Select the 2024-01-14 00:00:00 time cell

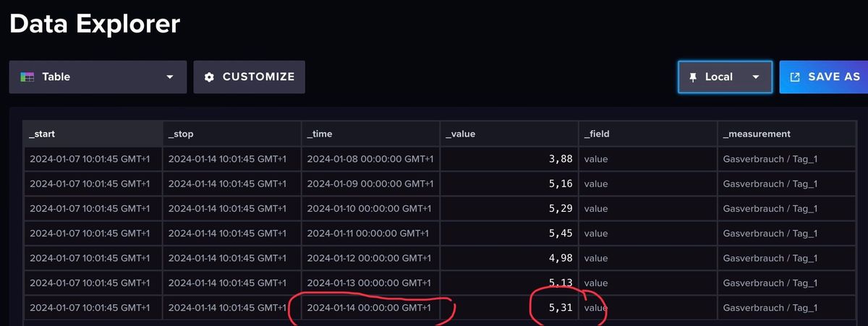pos(370,308)
